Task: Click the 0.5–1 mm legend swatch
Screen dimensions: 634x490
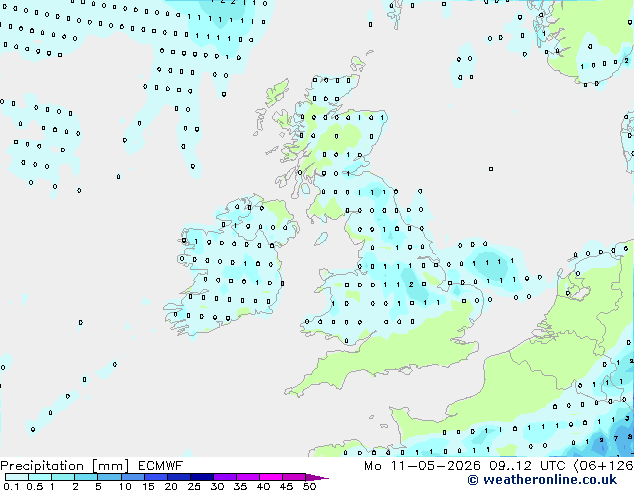Action: (40, 477)
